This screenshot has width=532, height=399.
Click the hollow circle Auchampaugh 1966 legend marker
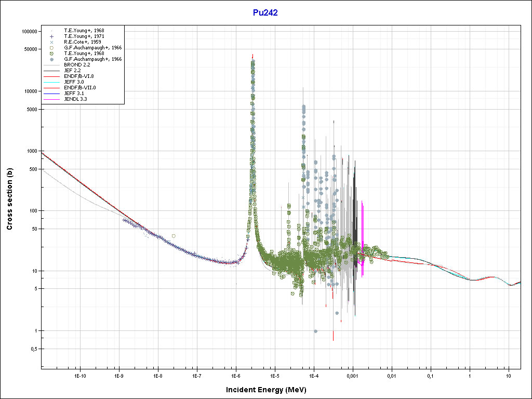(52, 48)
